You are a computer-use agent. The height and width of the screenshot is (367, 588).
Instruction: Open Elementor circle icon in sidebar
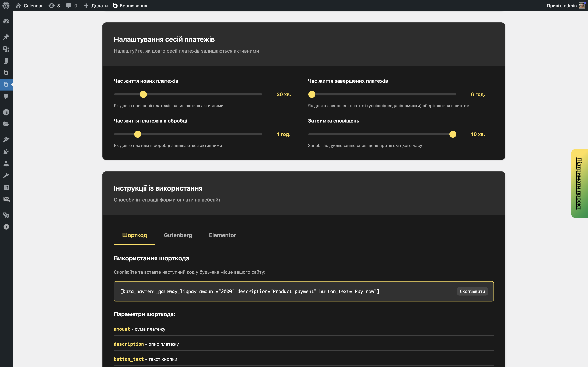pos(6,112)
